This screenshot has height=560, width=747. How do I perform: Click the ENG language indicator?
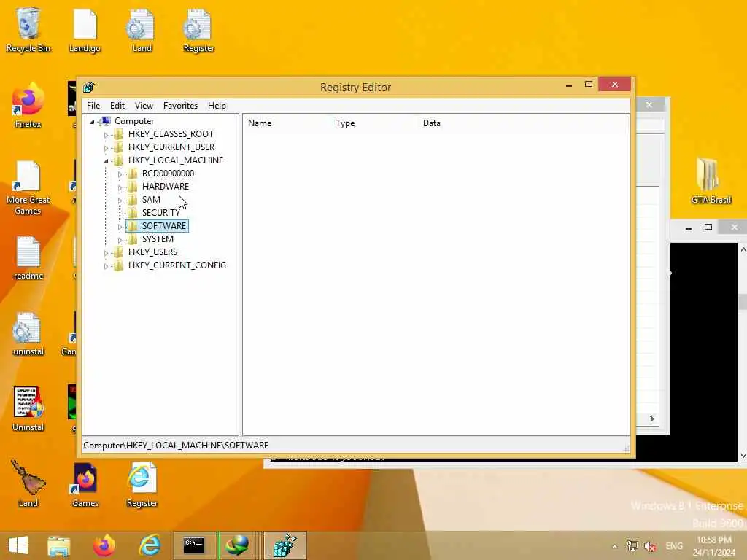pos(674,546)
